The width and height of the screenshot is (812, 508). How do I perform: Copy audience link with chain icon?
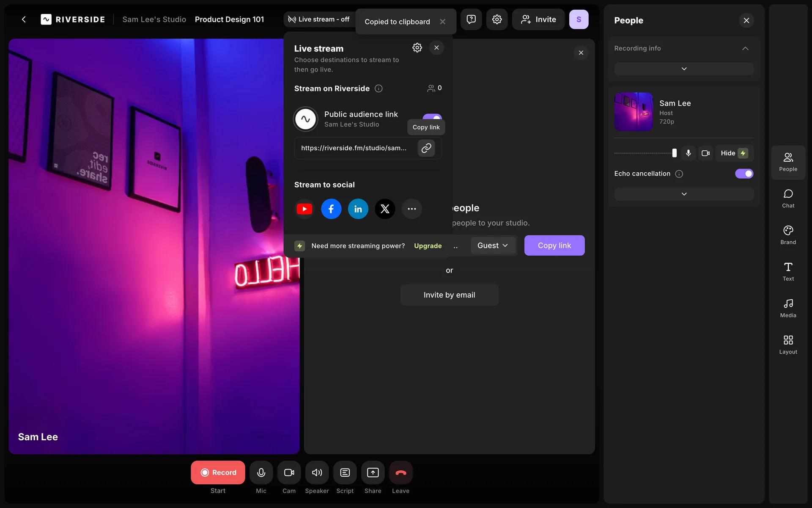click(426, 148)
